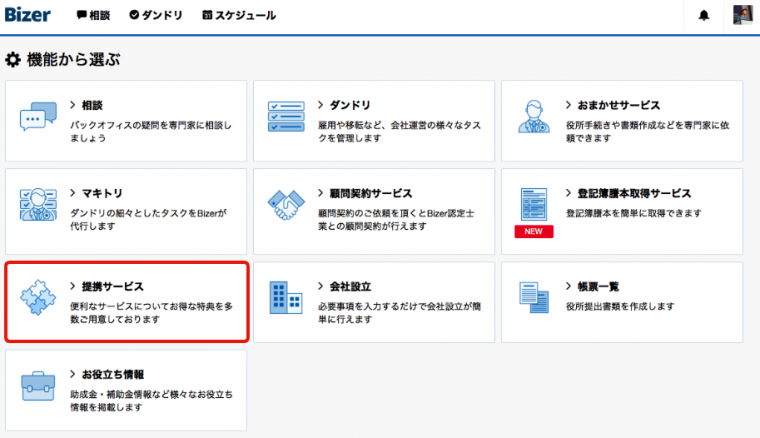Click the chat bubble icon for 相談
760x438 pixels.
coord(38,118)
